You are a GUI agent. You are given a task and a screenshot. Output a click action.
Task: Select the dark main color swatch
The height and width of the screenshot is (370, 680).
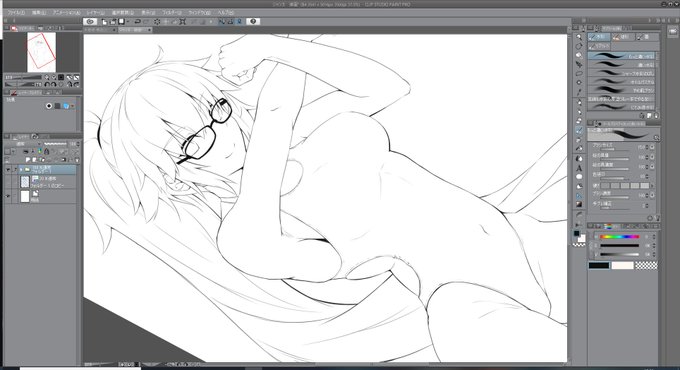(x=598, y=265)
